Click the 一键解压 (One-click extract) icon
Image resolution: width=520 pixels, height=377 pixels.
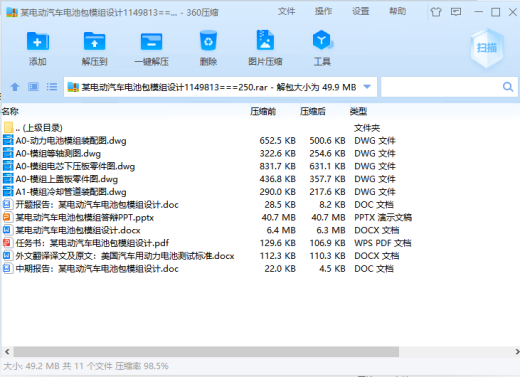point(151,41)
